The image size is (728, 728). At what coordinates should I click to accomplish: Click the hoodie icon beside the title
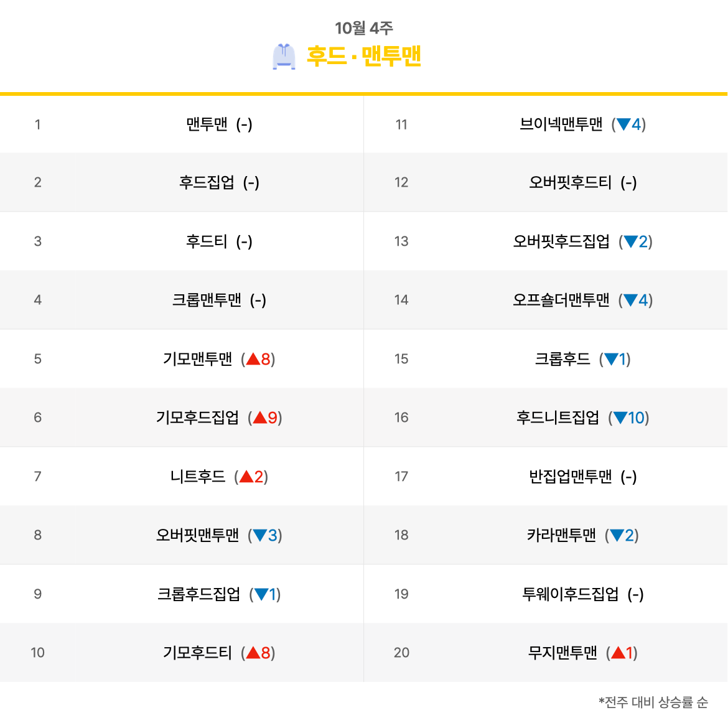pyautogui.click(x=284, y=57)
